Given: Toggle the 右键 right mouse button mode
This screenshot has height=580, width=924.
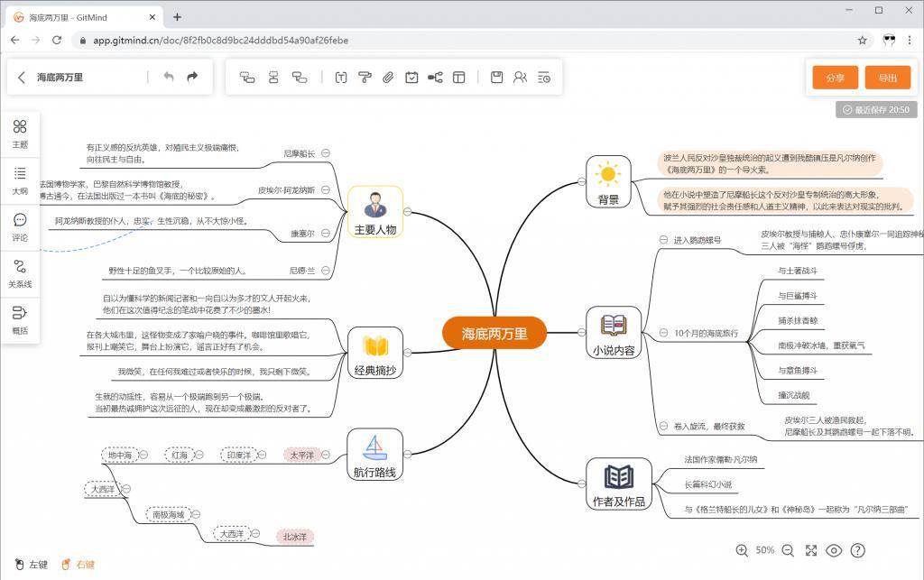Looking at the screenshot, I should [78, 565].
